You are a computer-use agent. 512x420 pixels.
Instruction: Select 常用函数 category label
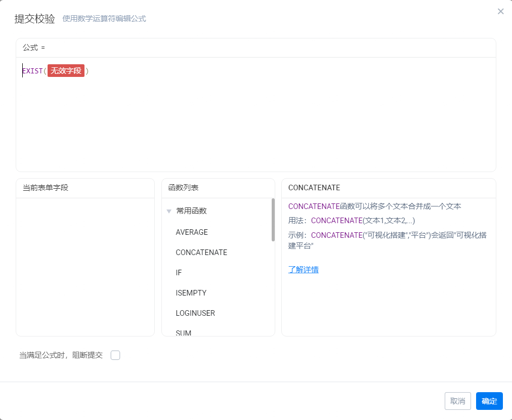click(x=191, y=211)
